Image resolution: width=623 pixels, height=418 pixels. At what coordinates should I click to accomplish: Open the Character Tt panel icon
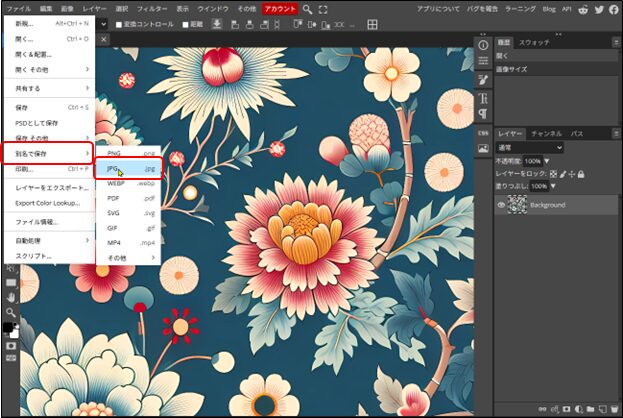point(483,98)
